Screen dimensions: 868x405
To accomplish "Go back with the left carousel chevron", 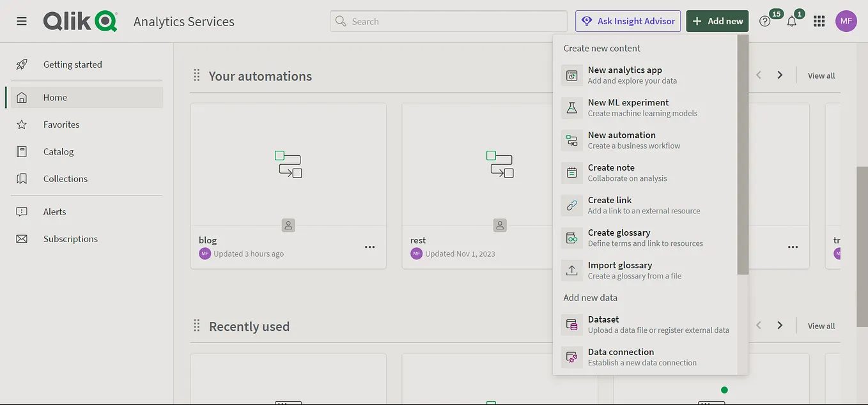I will (x=758, y=75).
